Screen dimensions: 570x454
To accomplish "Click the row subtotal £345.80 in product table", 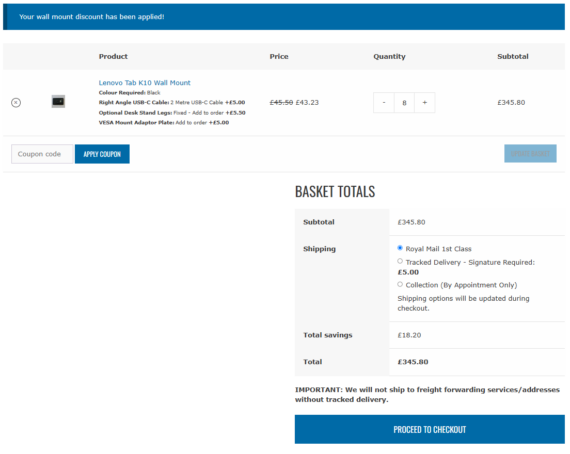I will click(511, 103).
